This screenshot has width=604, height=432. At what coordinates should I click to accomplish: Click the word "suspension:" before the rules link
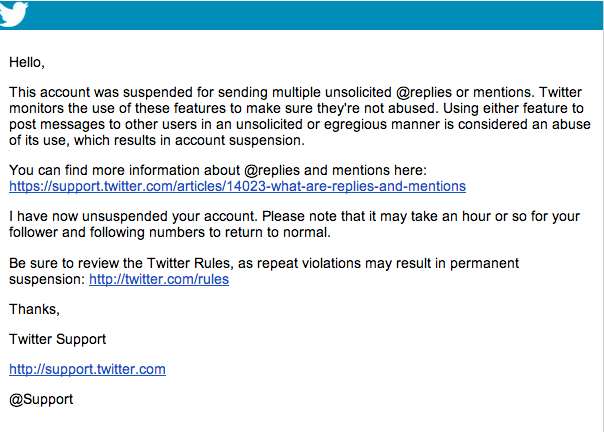[x=47, y=279]
